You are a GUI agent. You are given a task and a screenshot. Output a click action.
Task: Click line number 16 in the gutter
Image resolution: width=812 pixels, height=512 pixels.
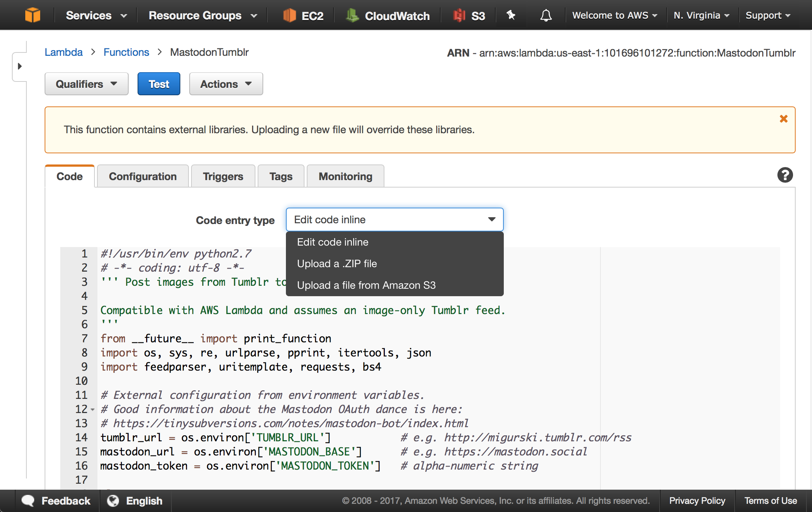pyautogui.click(x=81, y=466)
